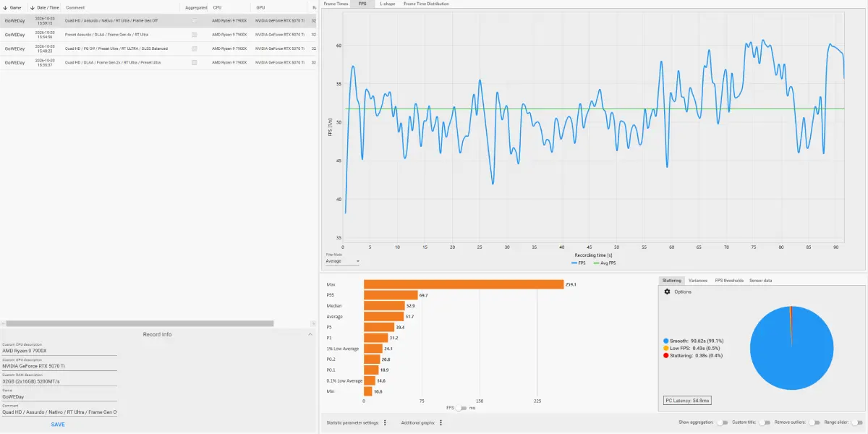Viewport: 868px width, 434px height.
Task: Sort records by Game column arrow
Action: pyautogui.click(x=4, y=7)
